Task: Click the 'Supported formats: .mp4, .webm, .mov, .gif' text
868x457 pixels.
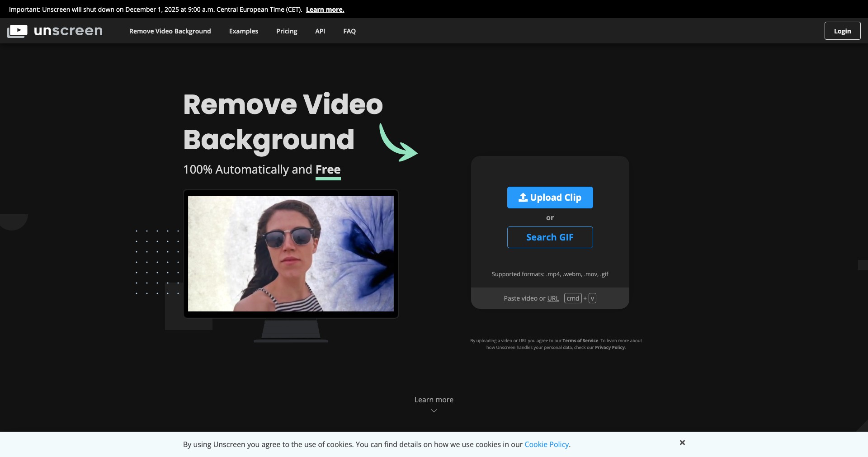Action: 550,274
